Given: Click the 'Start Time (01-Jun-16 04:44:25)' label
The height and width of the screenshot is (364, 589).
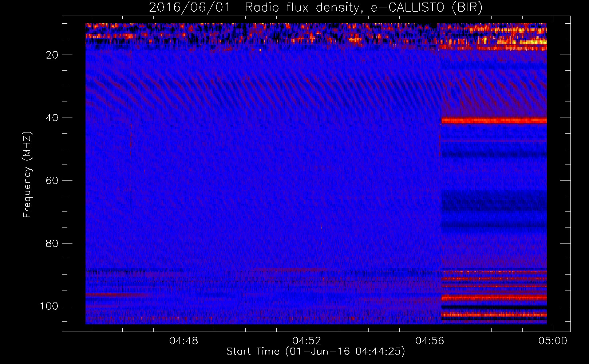Looking at the screenshot, I should click(316, 352).
